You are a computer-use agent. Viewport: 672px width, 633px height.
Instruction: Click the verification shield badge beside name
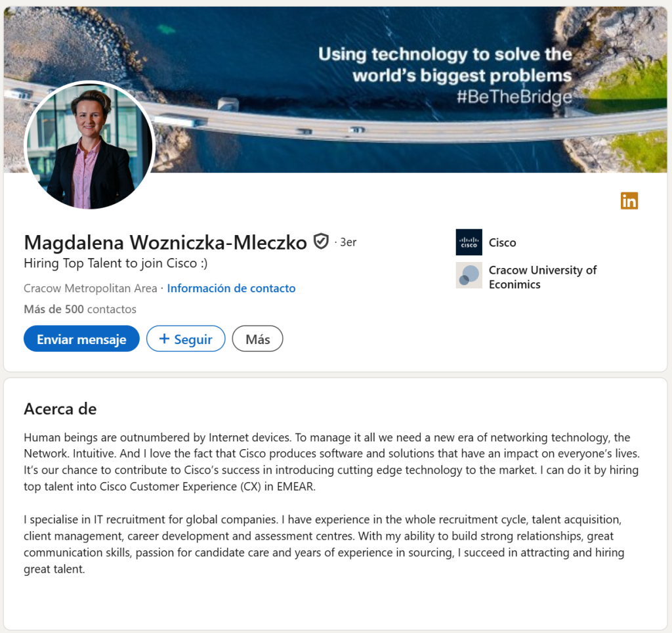pyautogui.click(x=321, y=242)
